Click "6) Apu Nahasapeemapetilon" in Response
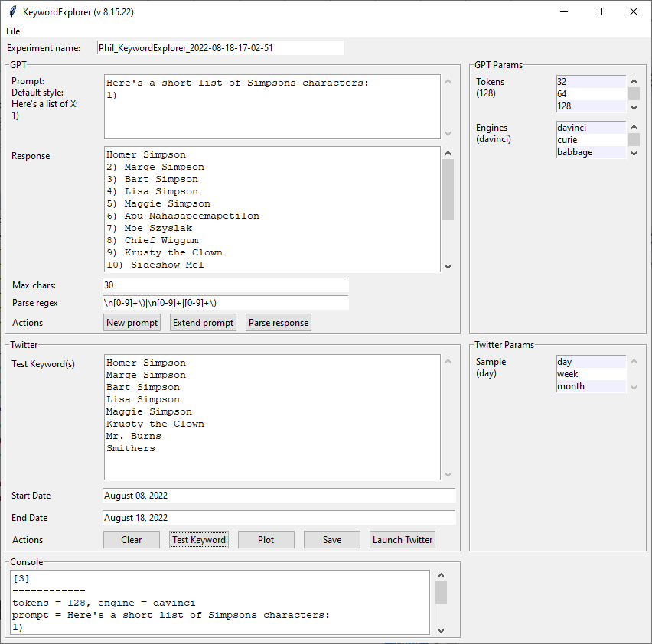The width and height of the screenshot is (652, 644). [183, 216]
